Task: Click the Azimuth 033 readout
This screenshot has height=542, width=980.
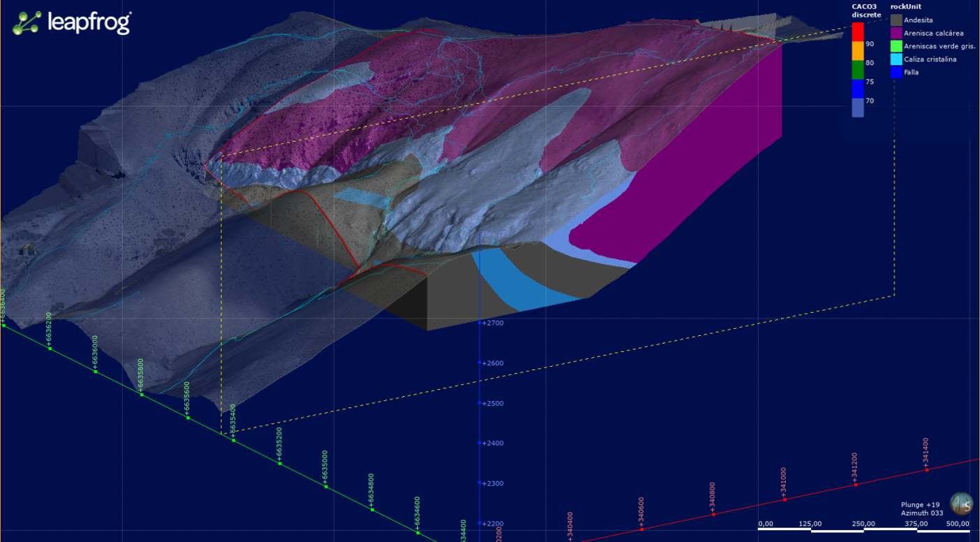Action: tap(922, 513)
